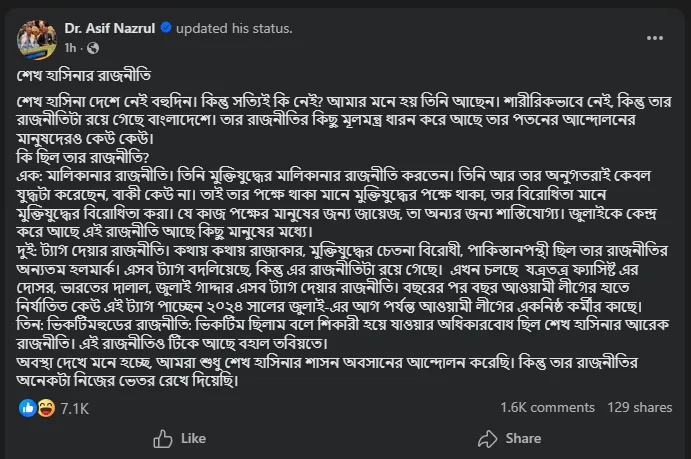Screen dimensions: 691x459
Task: Open the 1h post timestamp
Action: [71, 47]
